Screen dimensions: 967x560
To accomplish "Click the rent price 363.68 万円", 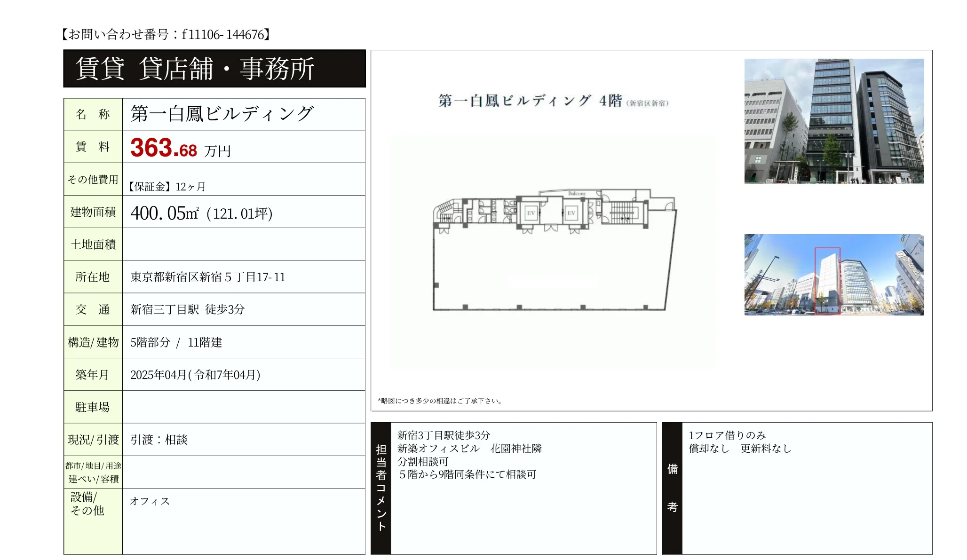I will (x=181, y=148).
